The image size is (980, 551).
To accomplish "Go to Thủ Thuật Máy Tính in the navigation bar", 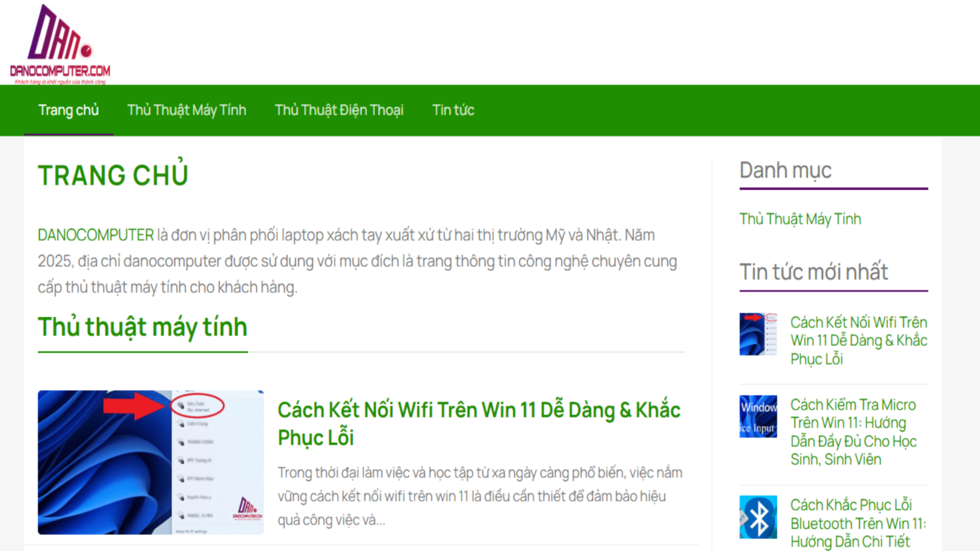I will coord(186,110).
